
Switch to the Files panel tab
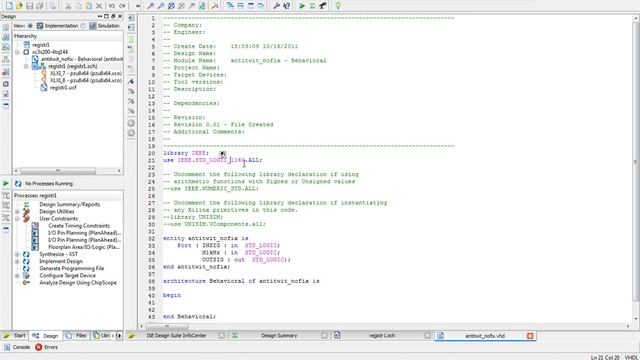[x=76, y=336]
